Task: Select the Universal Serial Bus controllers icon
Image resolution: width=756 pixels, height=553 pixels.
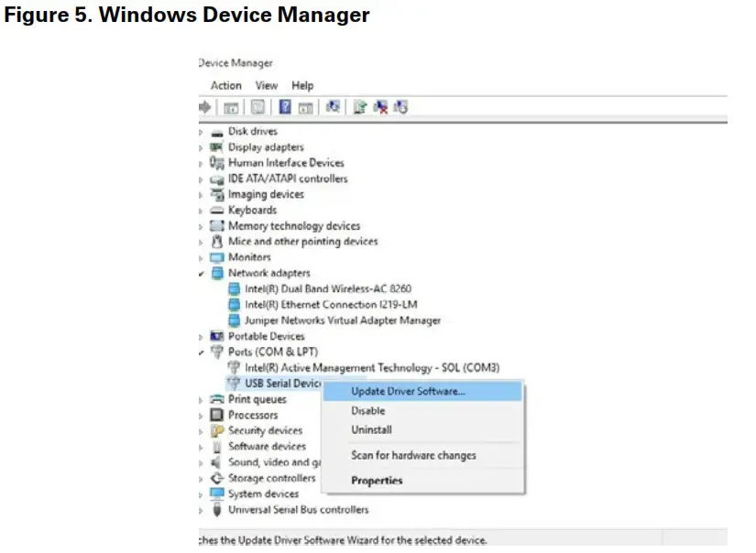Action: click(217, 509)
